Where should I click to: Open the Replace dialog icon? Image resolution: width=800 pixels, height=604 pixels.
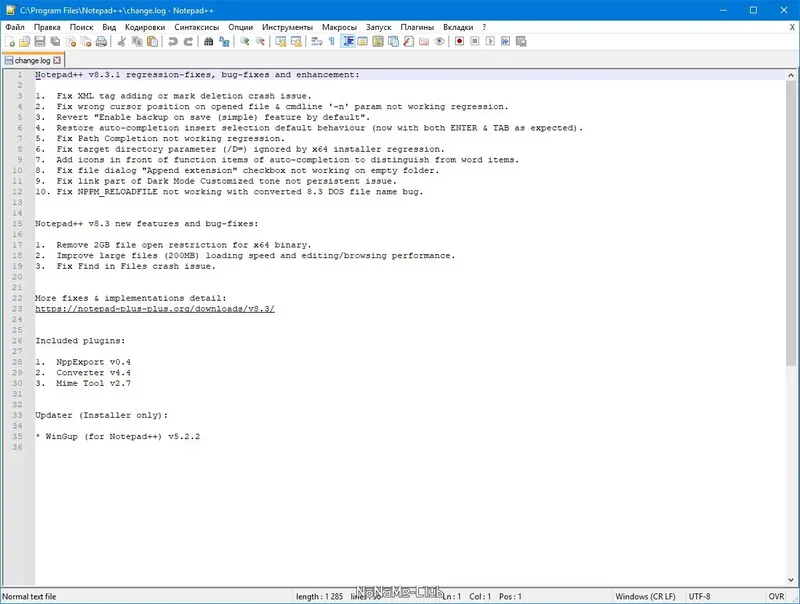point(224,42)
